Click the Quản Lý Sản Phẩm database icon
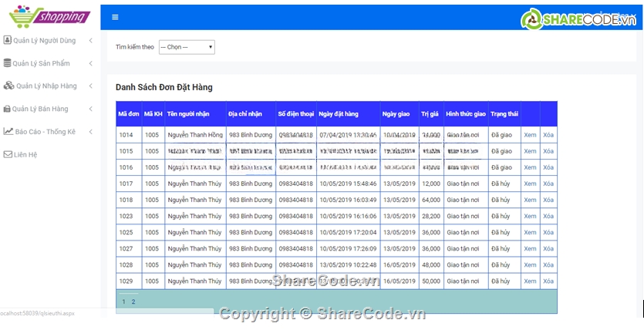This screenshot has height=330, width=644. coord(7,62)
